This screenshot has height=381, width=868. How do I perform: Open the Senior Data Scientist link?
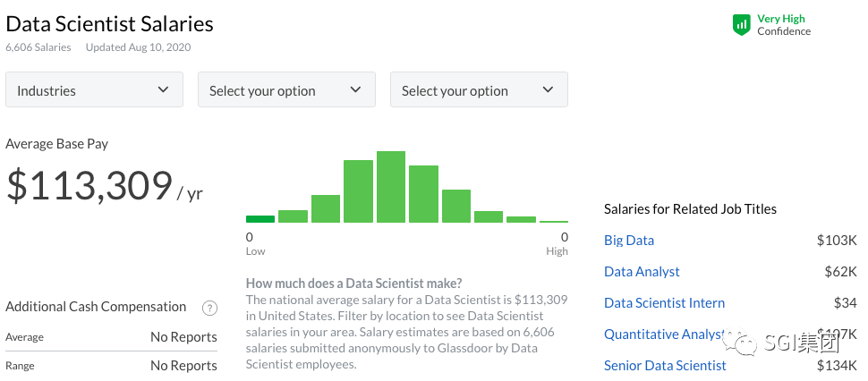665,366
